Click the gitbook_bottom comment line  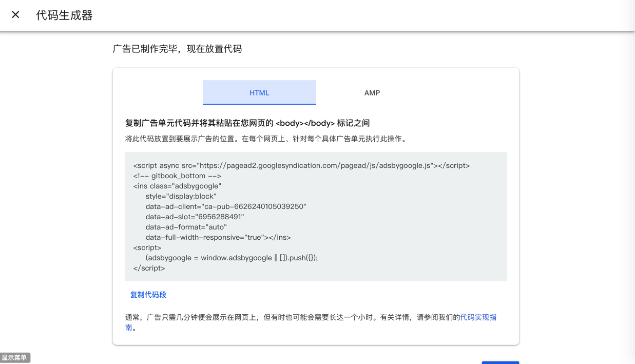pyautogui.click(x=177, y=176)
